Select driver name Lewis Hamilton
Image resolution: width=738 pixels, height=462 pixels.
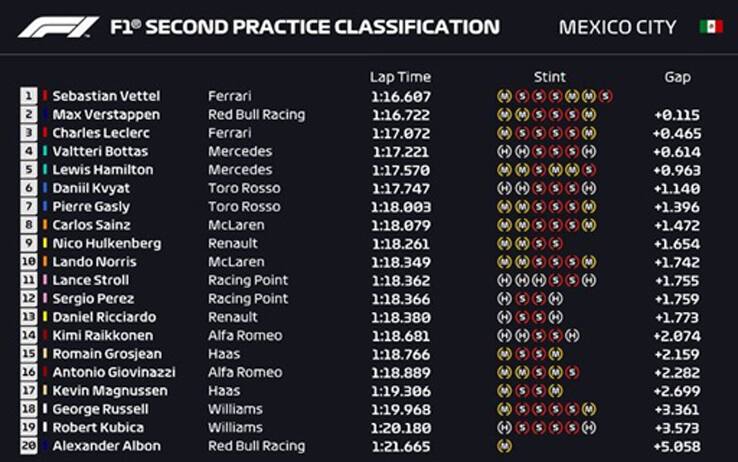[x=101, y=170]
